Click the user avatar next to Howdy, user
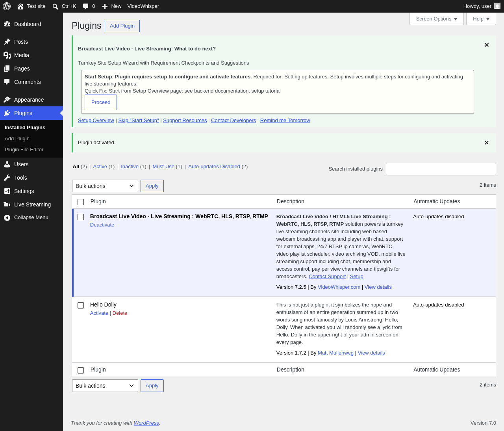Screen dimensions: 504x431 (497, 6)
